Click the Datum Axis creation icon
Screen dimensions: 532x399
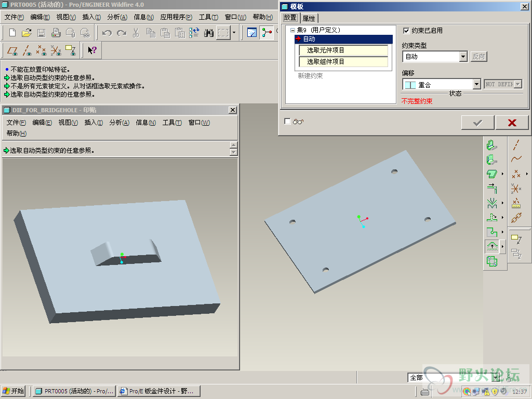516,145
